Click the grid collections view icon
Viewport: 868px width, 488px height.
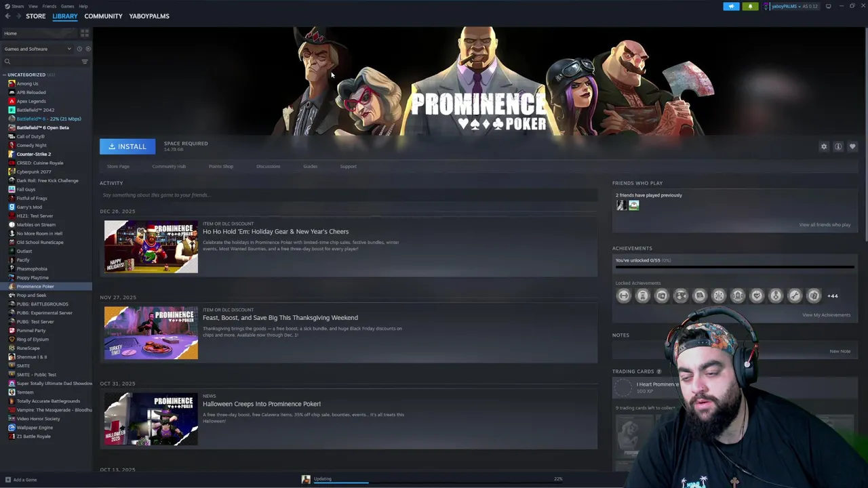tap(85, 33)
